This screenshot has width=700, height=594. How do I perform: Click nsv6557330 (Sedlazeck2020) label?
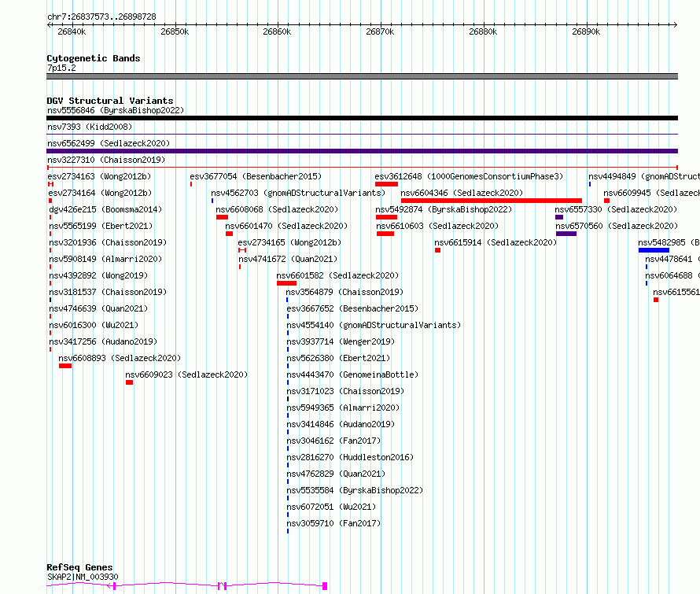[x=616, y=209]
